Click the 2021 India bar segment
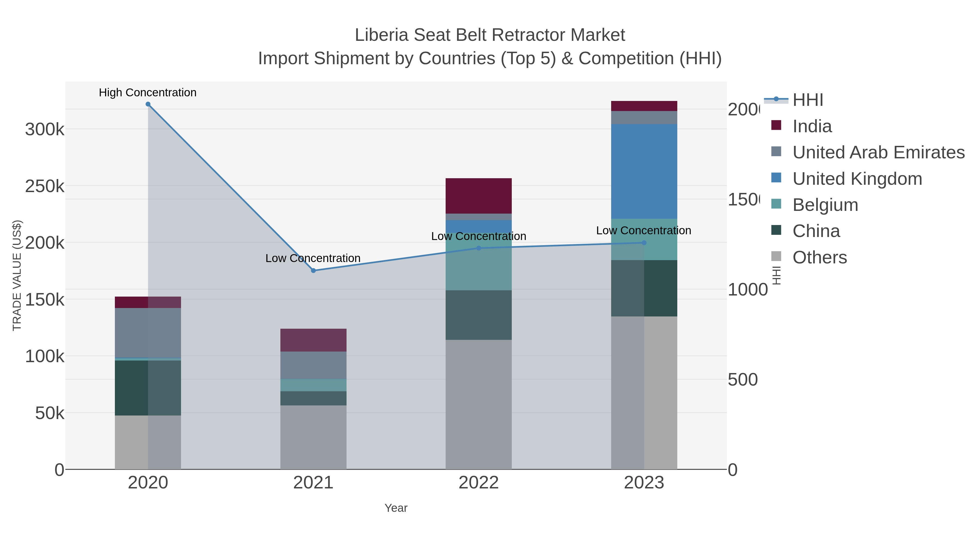Screen dimensions: 980x551 [x=314, y=340]
